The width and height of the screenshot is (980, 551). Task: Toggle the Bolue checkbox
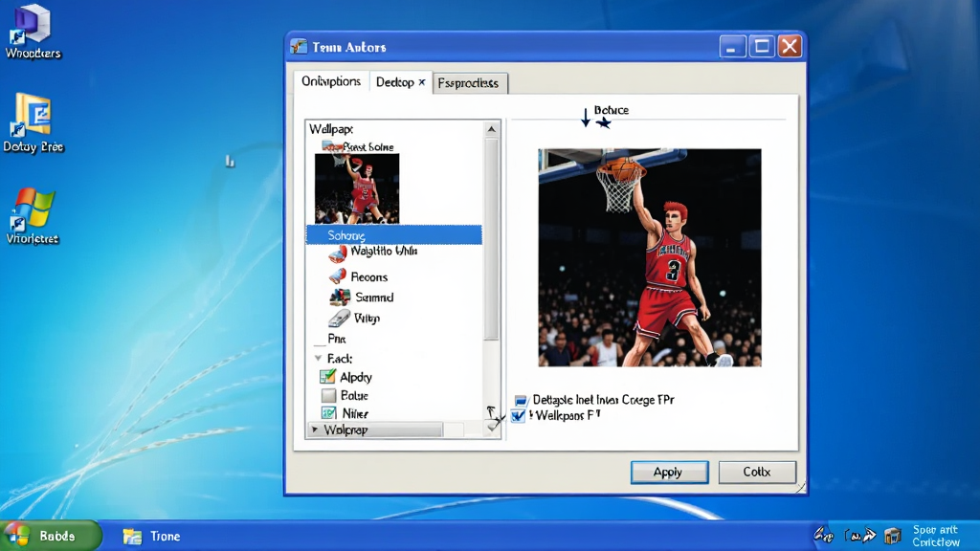coord(329,395)
